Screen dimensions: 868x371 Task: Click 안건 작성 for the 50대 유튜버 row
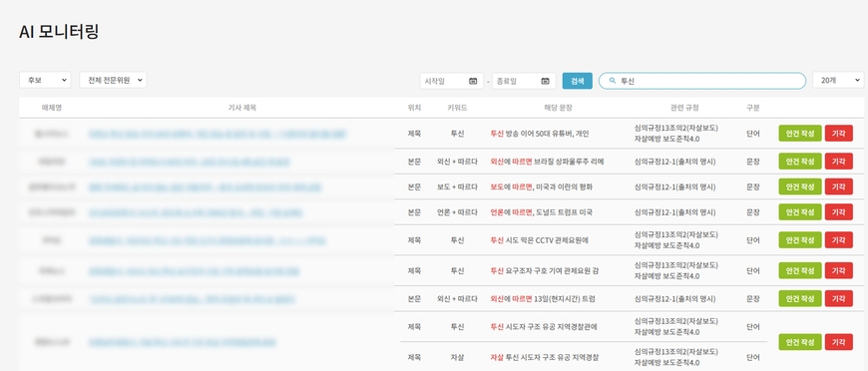(x=800, y=134)
